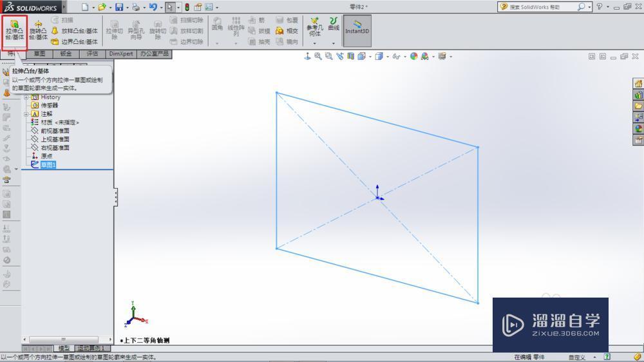Click the Select cursor tool
Screen dimensions: 644x362
170,7
